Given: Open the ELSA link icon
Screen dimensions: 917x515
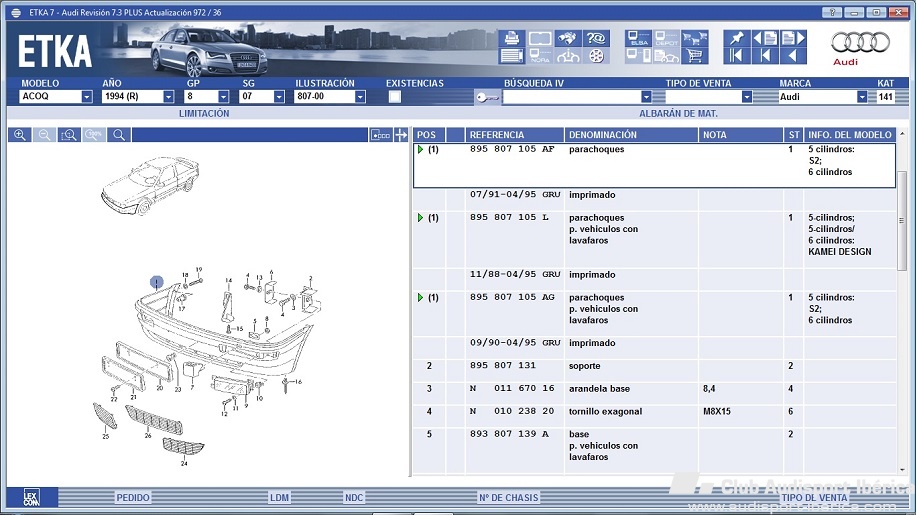Looking at the screenshot, I should point(638,38).
